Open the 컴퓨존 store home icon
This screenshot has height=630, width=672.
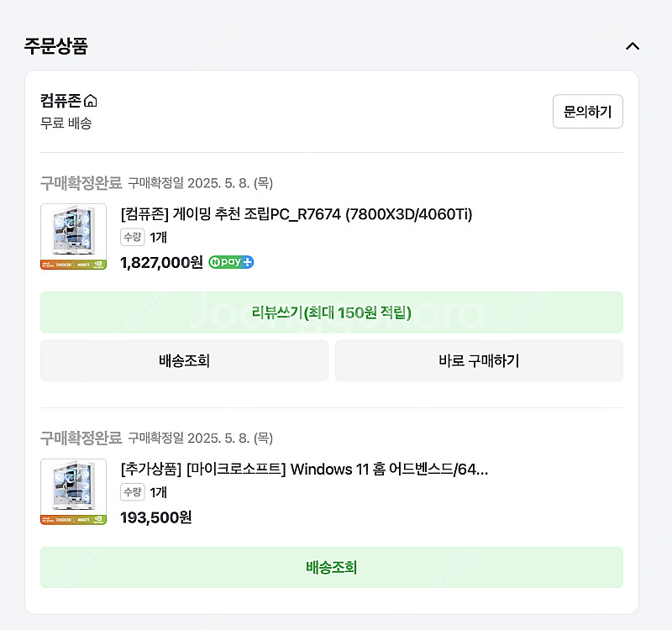[91, 101]
